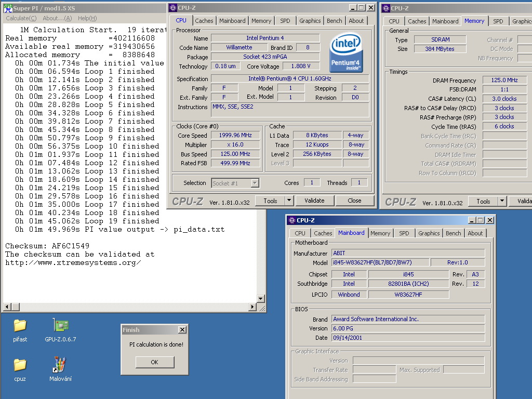Maximize the Mainboard CPU-Z window
This screenshot has height=399, width=532.
481,220
